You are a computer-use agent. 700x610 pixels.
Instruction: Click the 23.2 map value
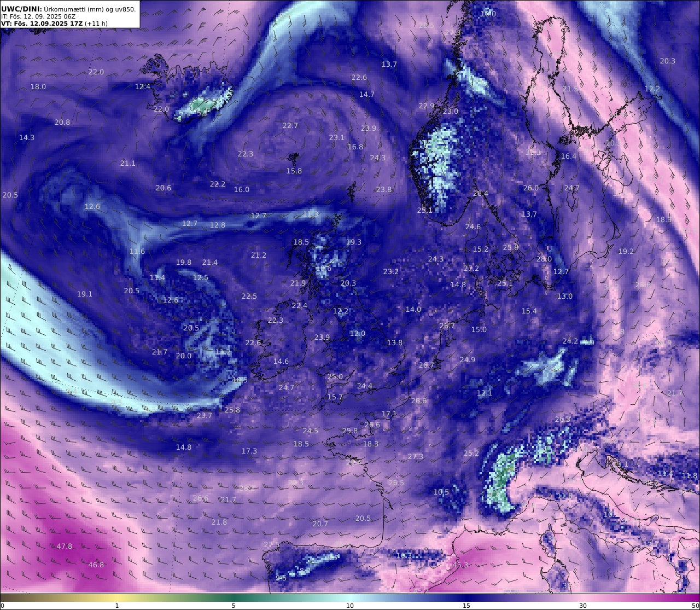click(391, 272)
